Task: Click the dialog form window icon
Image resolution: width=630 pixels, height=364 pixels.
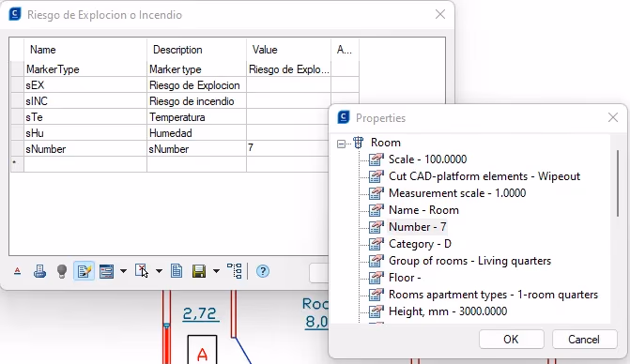Action: [x=106, y=271]
